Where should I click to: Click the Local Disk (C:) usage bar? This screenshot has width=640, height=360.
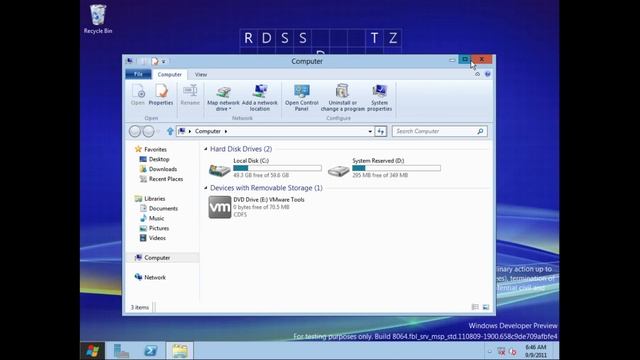pyautogui.click(x=277, y=168)
